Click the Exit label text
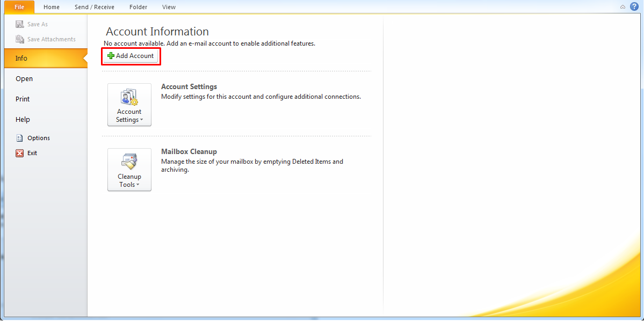The width and height of the screenshot is (644, 321). (32, 153)
